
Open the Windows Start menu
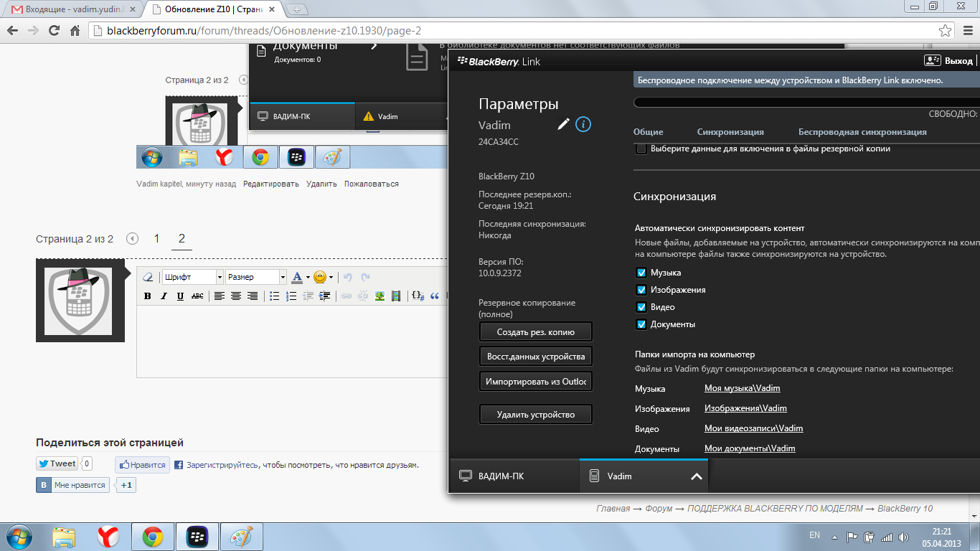coord(19,537)
